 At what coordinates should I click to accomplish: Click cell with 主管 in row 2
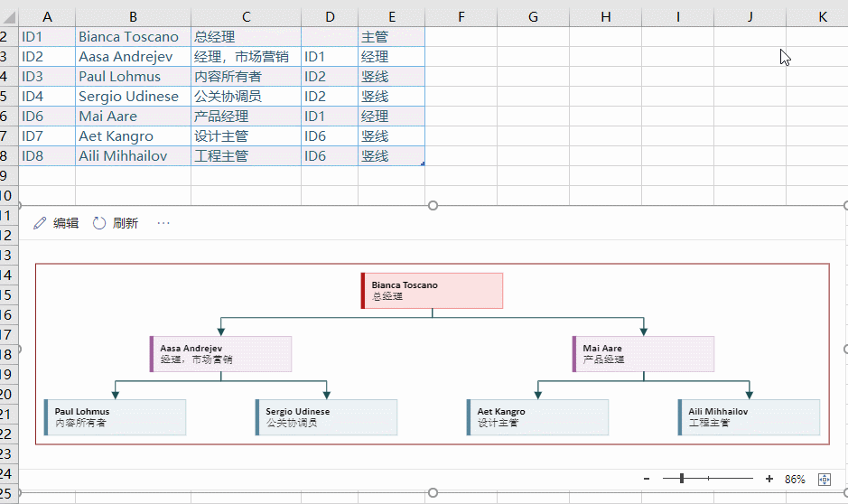coord(392,37)
